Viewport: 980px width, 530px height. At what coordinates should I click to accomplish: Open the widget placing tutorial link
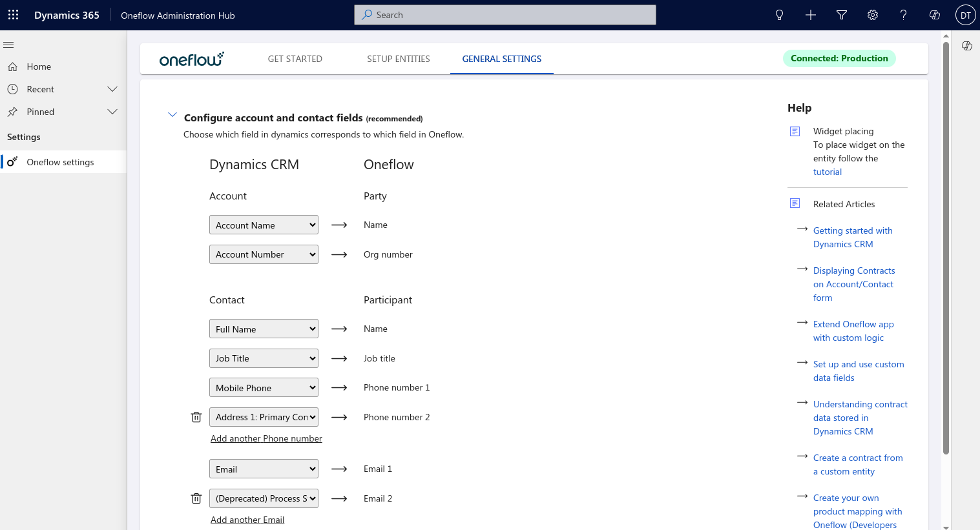point(828,172)
